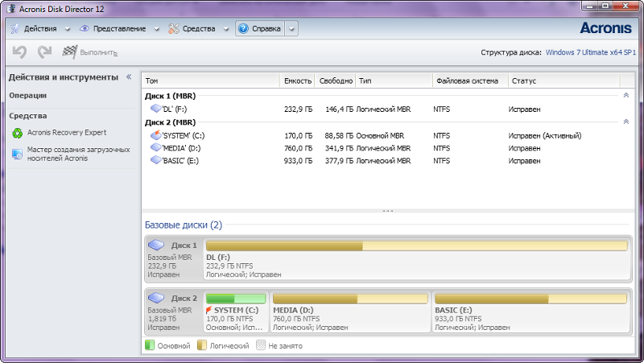Expand the Средства dropdown arrow
This screenshot has width=644, height=363.
(x=226, y=29)
